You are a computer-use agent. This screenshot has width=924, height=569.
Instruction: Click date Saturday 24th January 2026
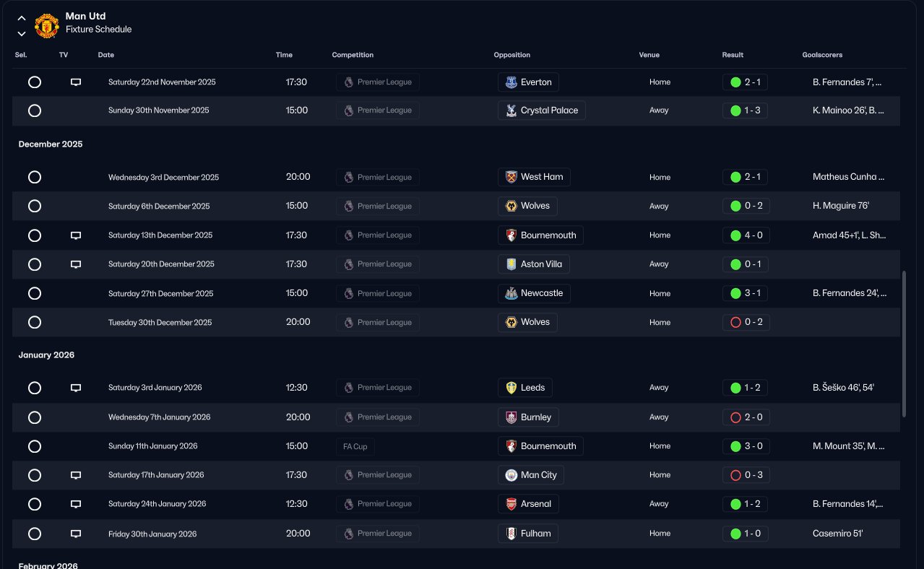tap(157, 504)
